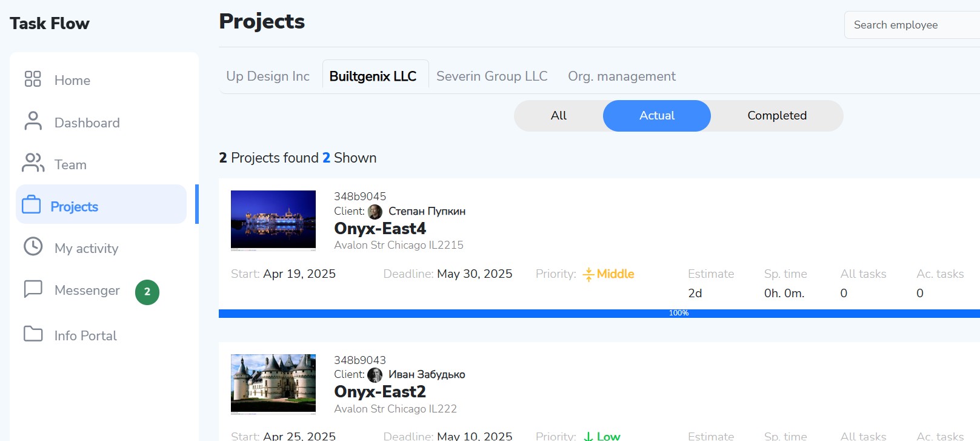The image size is (980, 441).
Task: Click the Dashboard person icon
Action: tap(33, 121)
